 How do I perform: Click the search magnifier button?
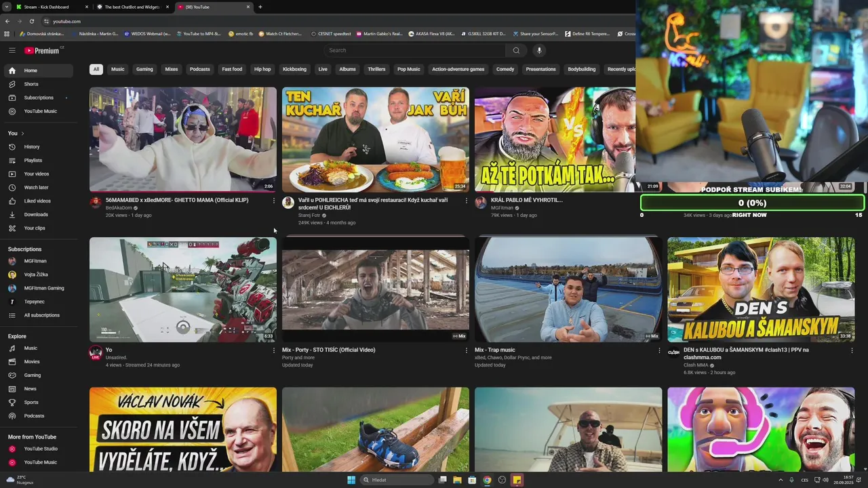(516, 50)
